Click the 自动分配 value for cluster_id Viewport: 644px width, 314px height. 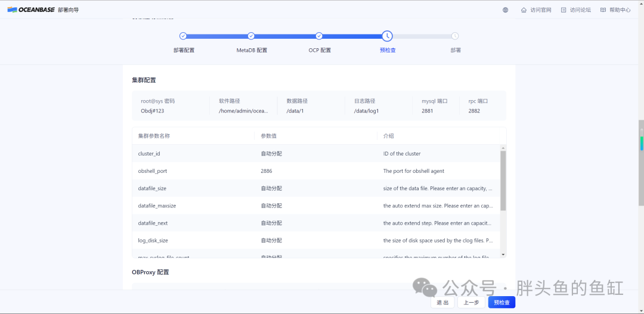coord(271,154)
